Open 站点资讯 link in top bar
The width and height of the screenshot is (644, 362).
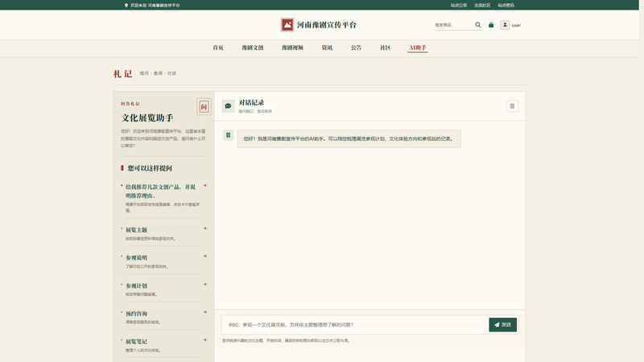pos(506,6)
